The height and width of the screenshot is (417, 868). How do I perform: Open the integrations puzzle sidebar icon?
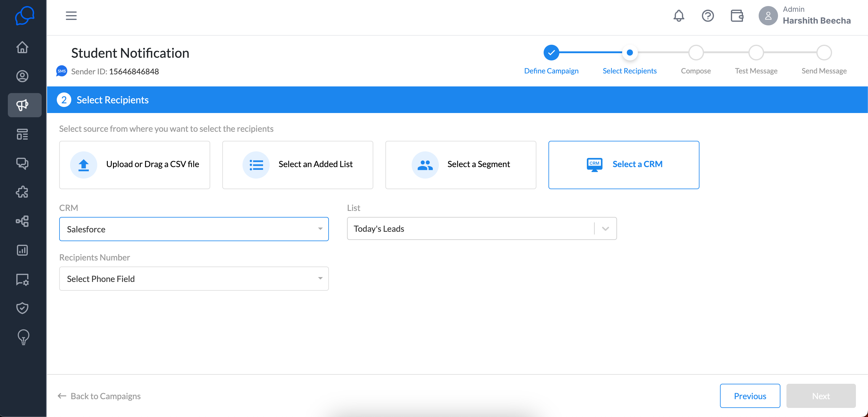pyautogui.click(x=22, y=192)
